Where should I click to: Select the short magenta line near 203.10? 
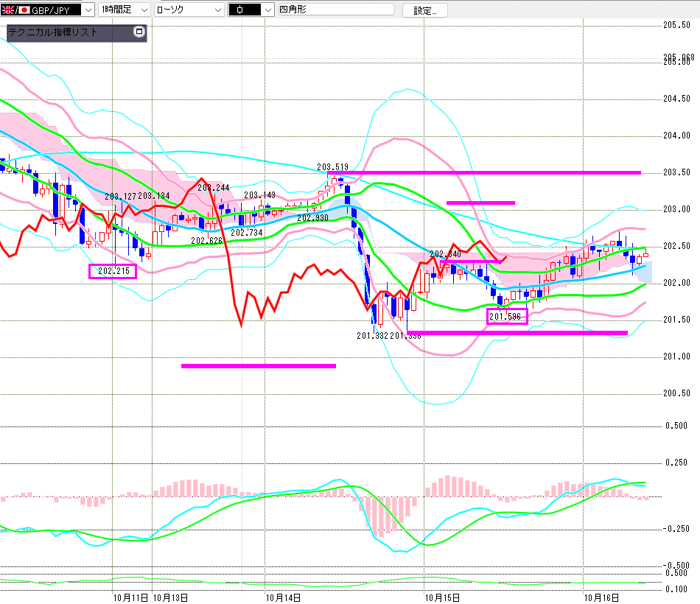pyautogui.click(x=480, y=202)
